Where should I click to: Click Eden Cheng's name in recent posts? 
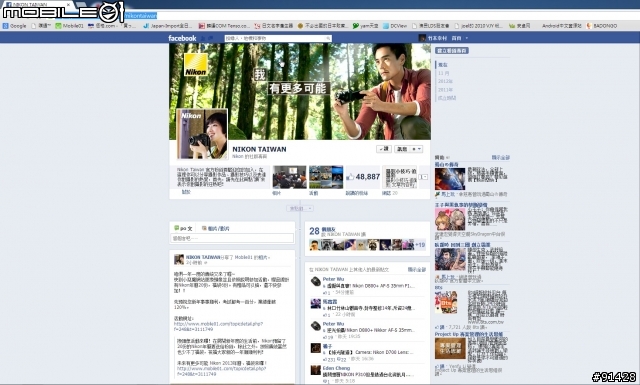pos(336,368)
